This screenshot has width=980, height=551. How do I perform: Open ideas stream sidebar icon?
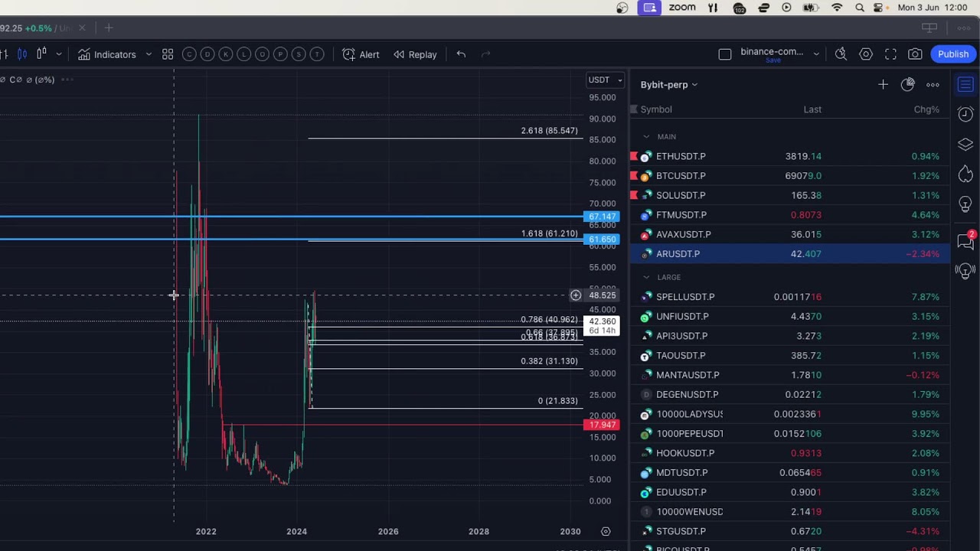pos(965,271)
